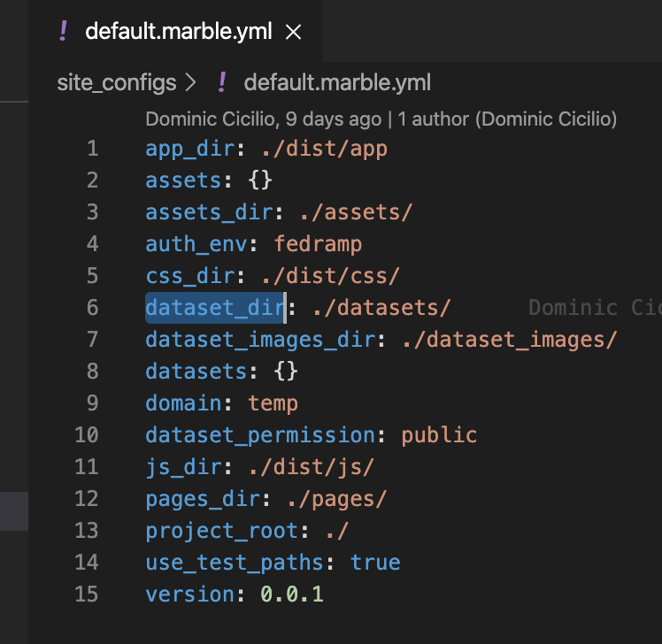Click the use_test_paths key
This screenshot has height=644, width=662.
pos(235,563)
